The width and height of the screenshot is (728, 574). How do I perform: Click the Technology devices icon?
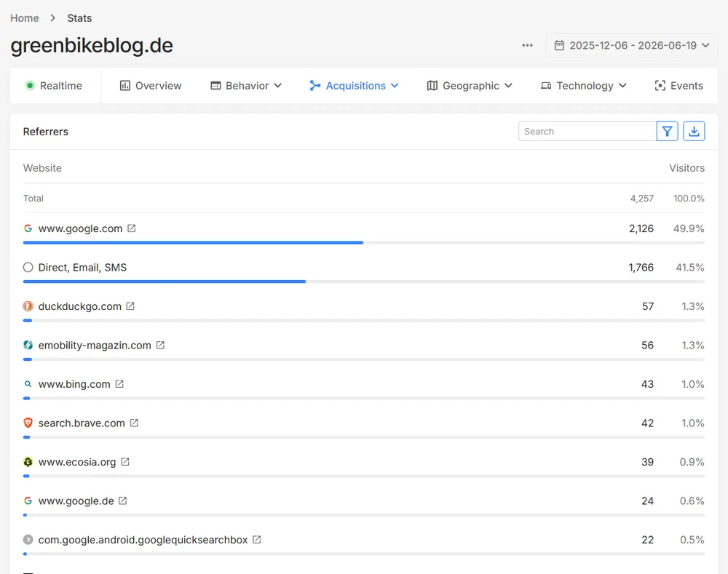coord(546,86)
